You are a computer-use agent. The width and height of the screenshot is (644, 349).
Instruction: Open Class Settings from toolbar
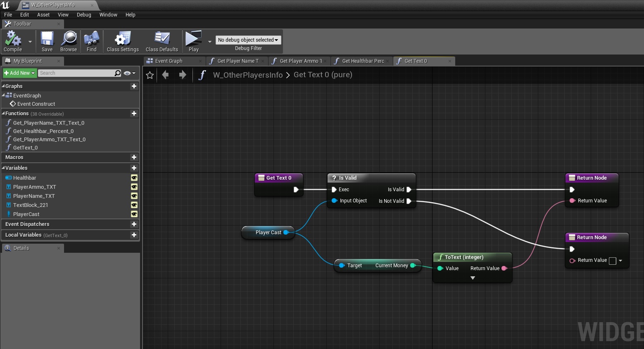123,39
